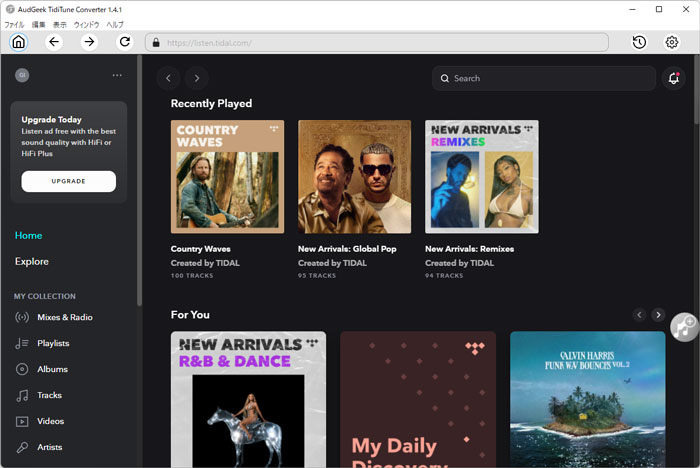Show previous For You items
The width and height of the screenshot is (700, 468).
[x=639, y=315]
